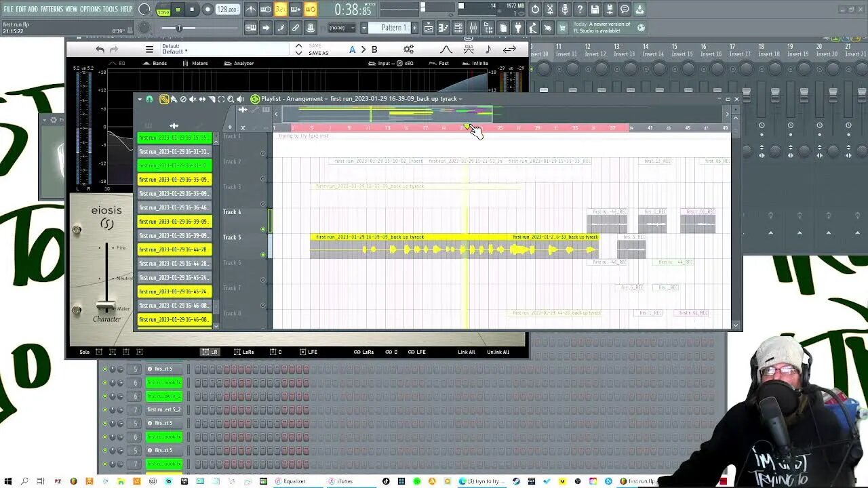Select the playlist Draw pencil tool
Screen dimensions: 868x488
click(164, 99)
